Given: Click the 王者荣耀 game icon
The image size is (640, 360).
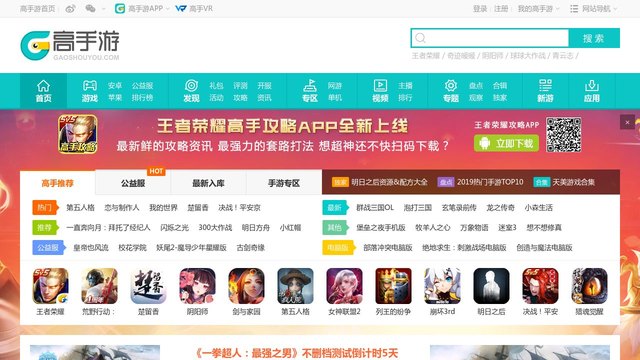Looking at the screenshot, I should [x=51, y=286].
